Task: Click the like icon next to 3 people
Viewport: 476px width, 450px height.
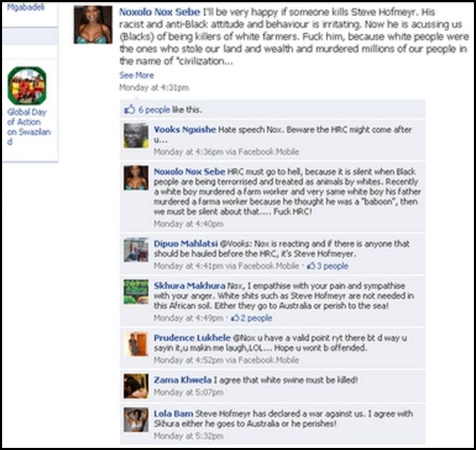Action: pos(311,266)
